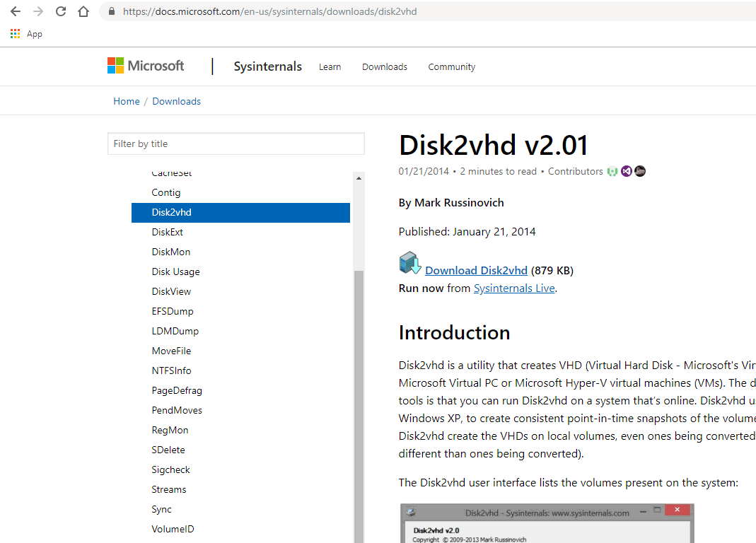The width and height of the screenshot is (756, 543).
Task: Reload the page with the refresh icon
Action: click(x=61, y=11)
